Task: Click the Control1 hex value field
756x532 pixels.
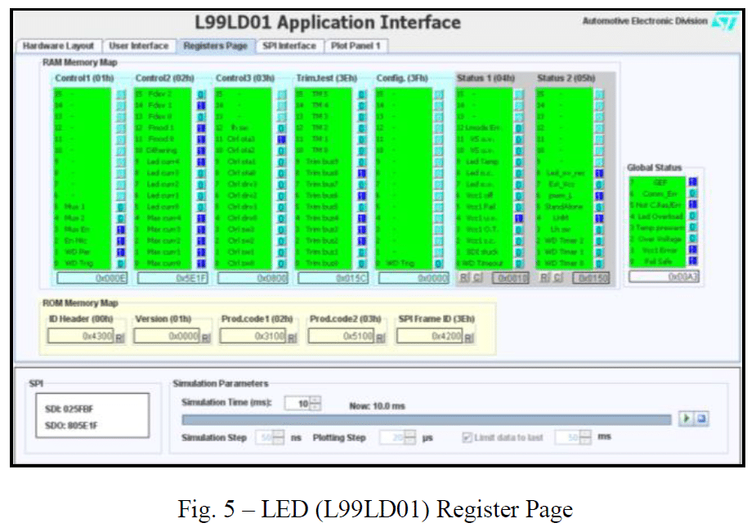Action: pos(90,278)
